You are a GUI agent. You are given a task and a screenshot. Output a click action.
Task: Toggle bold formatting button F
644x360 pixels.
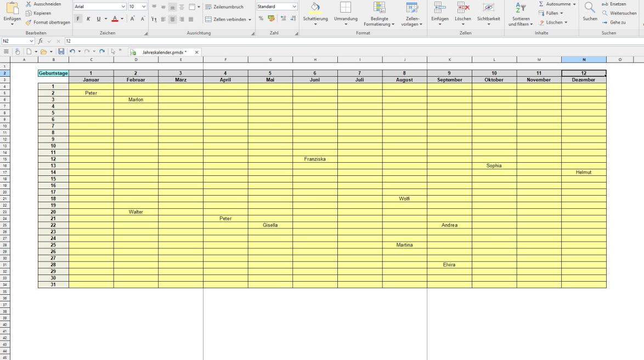click(78, 19)
